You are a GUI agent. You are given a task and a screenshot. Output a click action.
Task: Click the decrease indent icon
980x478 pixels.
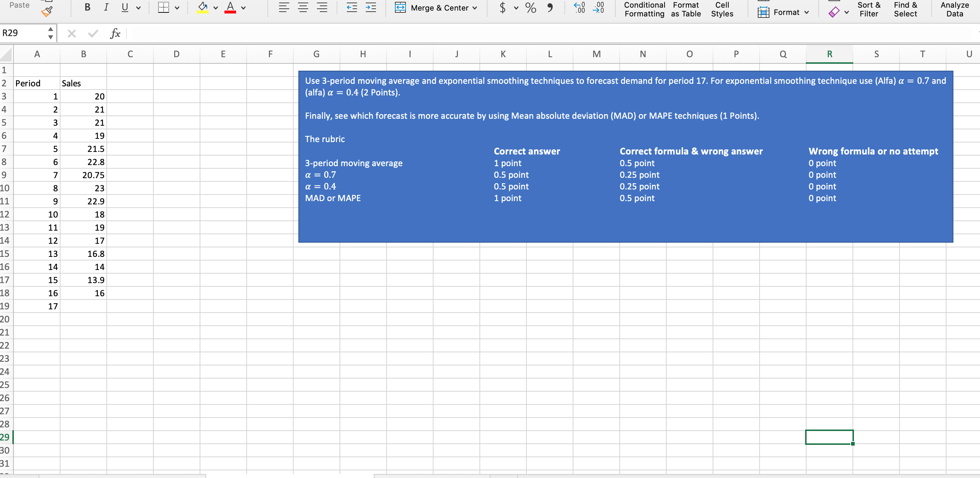pyautogui.click(x=352, y=8)
